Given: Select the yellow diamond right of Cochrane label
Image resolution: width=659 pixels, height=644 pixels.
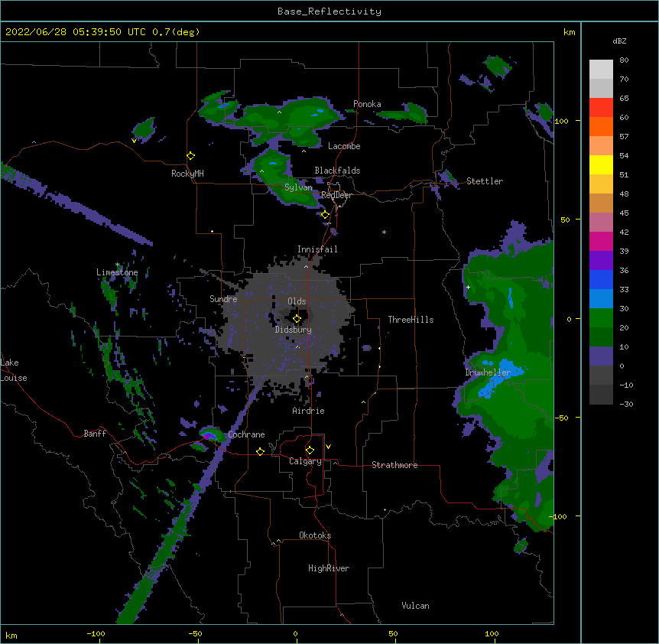Looking at the screenshot, I should pos(261,451).
